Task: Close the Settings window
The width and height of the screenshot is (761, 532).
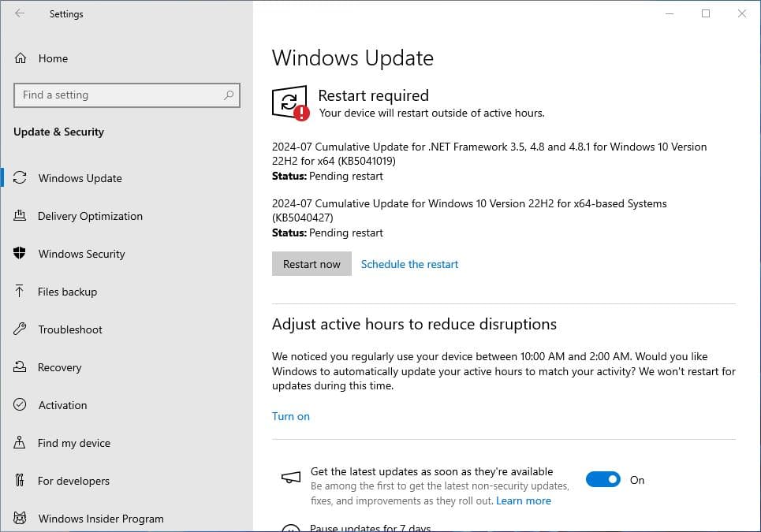Action: click(x=741, y=13)
